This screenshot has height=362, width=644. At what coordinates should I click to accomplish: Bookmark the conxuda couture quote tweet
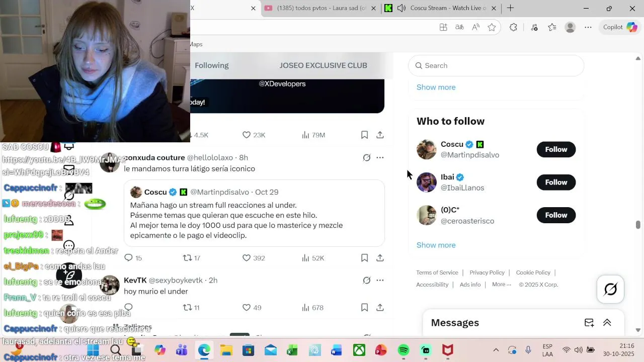[x=364, y=258]
